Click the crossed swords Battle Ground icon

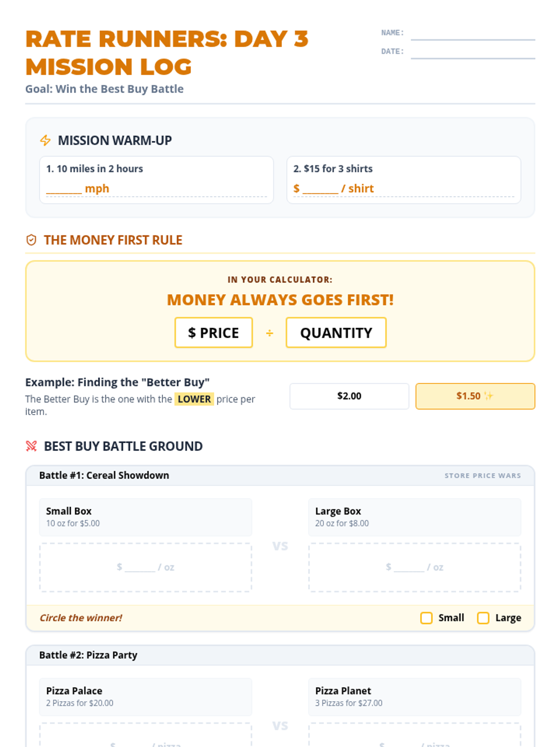point(31,446)
